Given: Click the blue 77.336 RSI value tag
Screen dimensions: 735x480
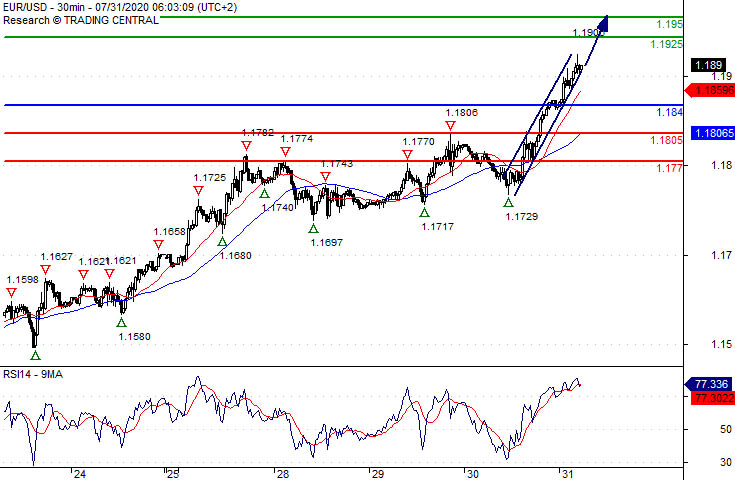Looking at the screenshot, I should point(708,384).
